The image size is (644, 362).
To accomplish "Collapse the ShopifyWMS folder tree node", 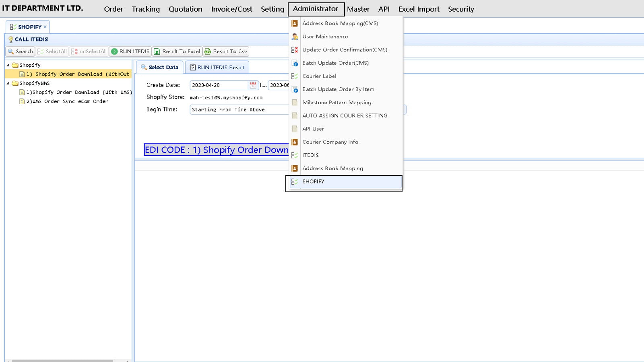I will 8,83.
